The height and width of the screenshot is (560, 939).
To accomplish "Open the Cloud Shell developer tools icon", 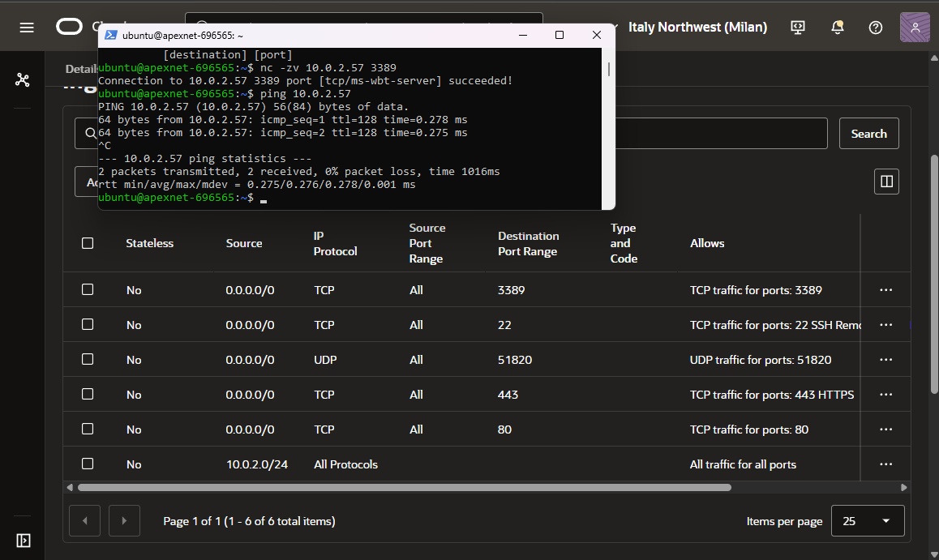I will click(798, 28).
